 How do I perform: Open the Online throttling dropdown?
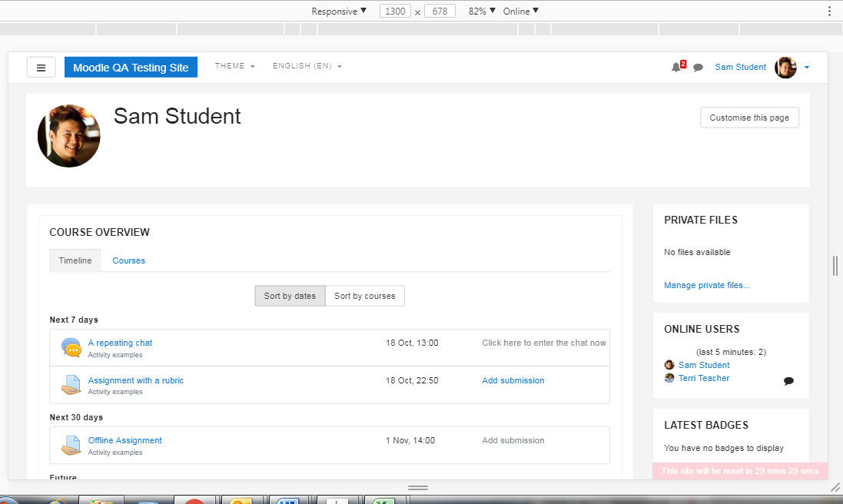(x=520, y=12)
